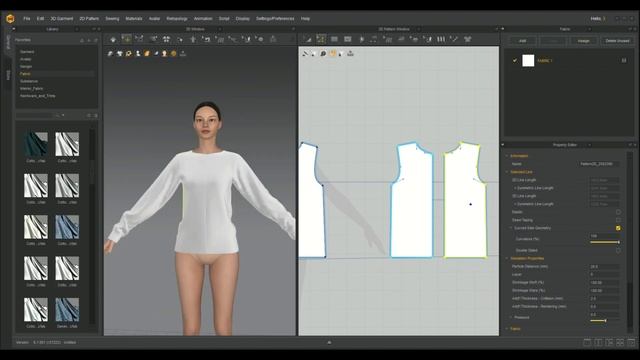
Task: Click the last icon in the 2D pattern toolbar
Action: click(x=468, y=39)
